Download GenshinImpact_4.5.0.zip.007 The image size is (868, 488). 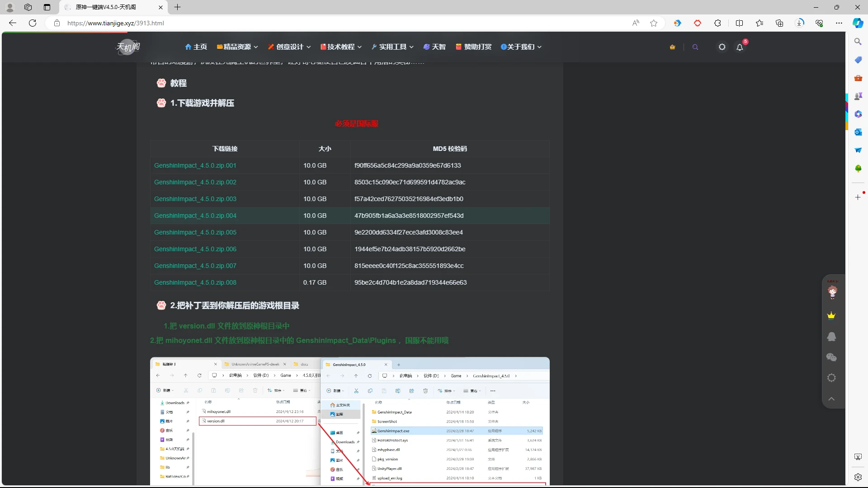click(x=195, y=266)
